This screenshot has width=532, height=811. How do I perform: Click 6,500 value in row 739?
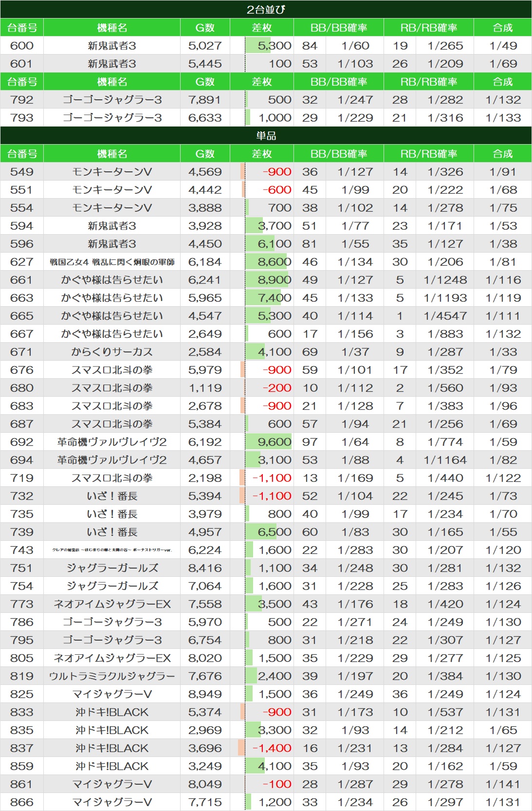[x=275, y=532]
